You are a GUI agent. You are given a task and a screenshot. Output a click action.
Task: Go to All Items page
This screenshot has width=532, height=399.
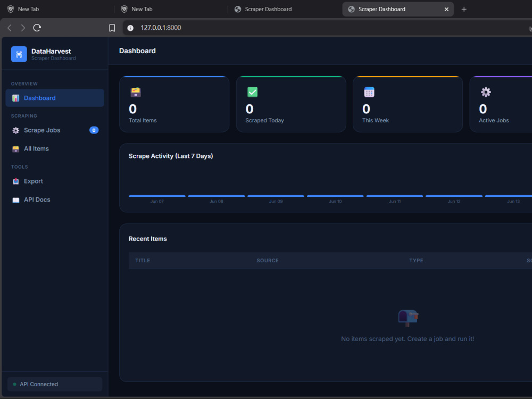(55, 148)
